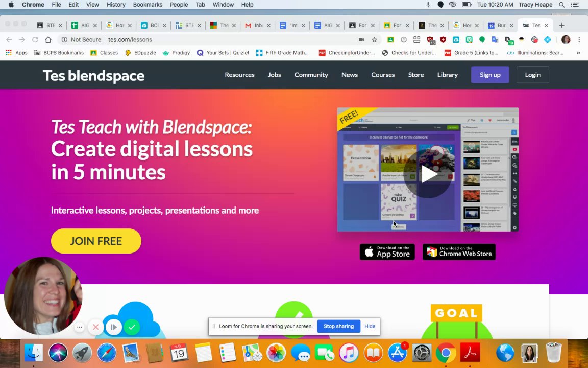Open the Apple menu
588x368 pixels.
11,5
